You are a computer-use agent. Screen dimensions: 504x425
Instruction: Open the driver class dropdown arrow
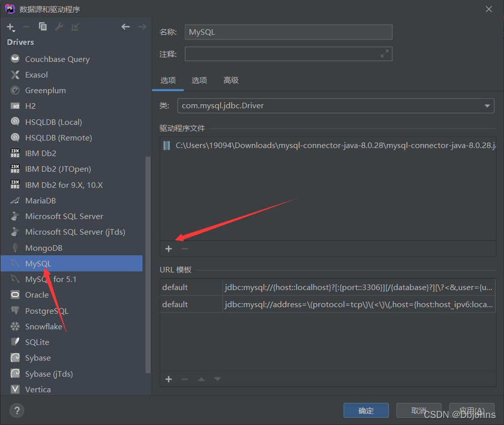point(487,106)
